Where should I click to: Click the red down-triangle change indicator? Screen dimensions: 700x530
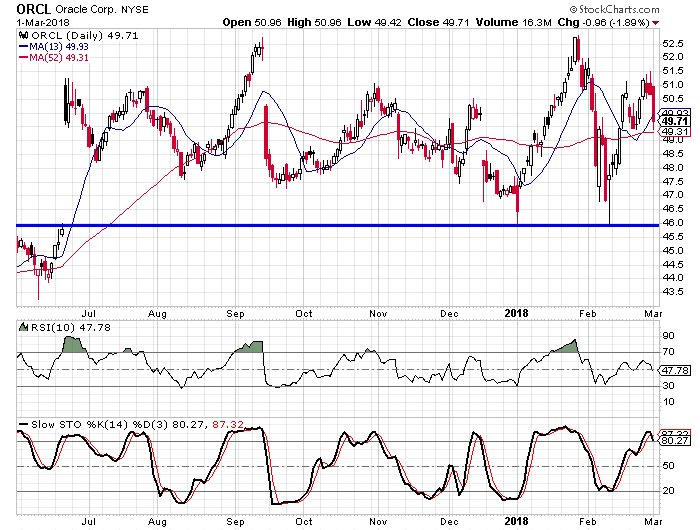(655, 23)
